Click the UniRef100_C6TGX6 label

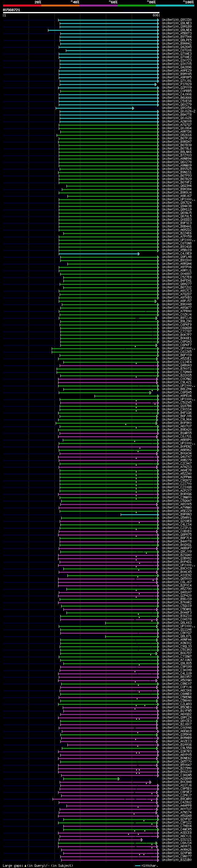(176, 50)
